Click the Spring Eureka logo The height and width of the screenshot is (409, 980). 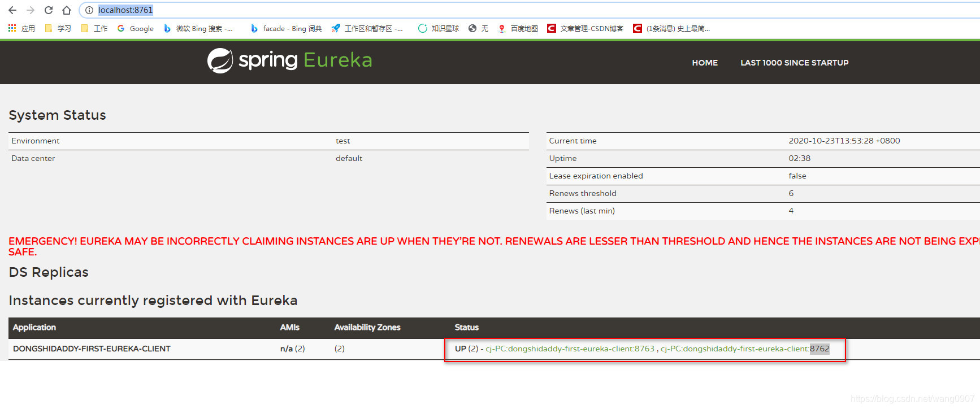tap(289, 60)
